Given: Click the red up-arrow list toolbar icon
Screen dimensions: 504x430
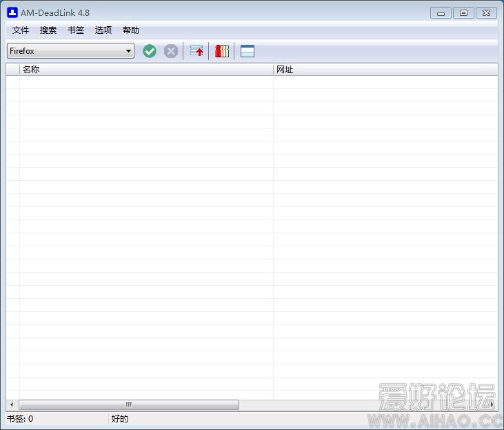Looking at the screenshot, I should click(196, 51).
